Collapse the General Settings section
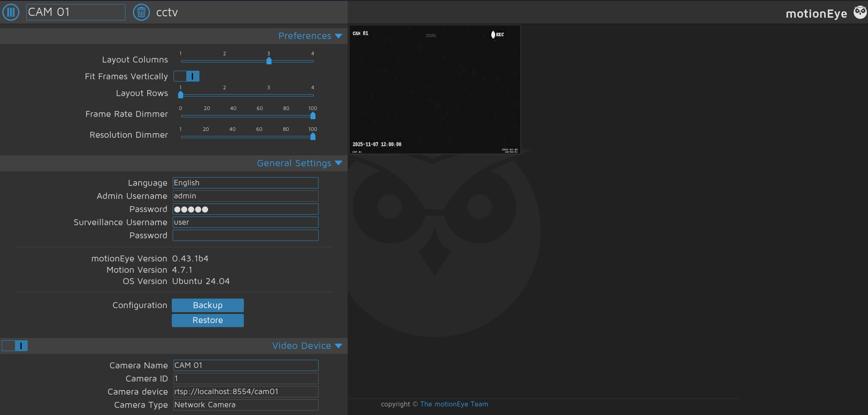 [x=338, y=163]
